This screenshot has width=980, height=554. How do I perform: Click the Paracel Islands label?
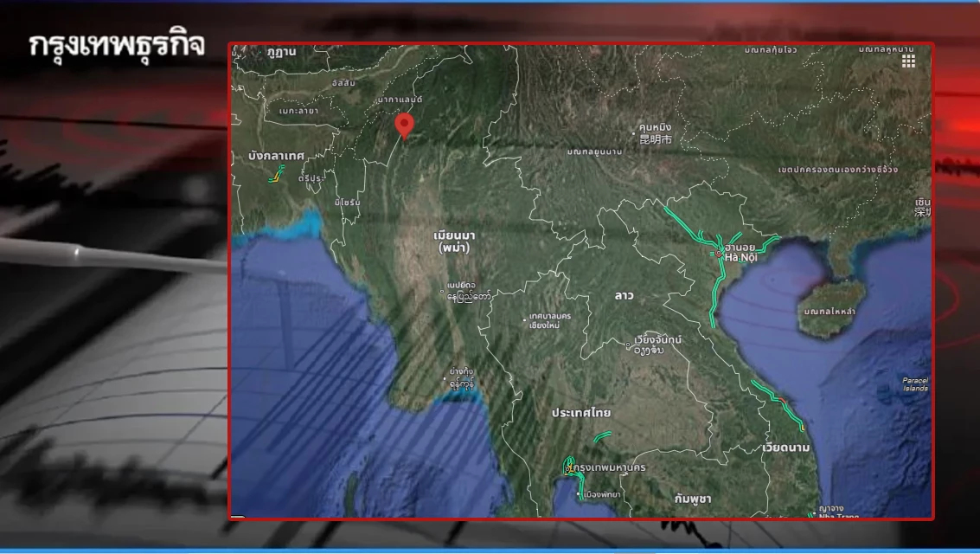tap(913, 383)
